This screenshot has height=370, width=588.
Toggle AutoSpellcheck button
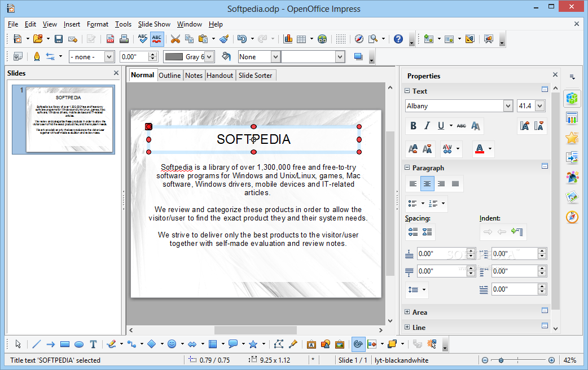[x=157, y=39]
